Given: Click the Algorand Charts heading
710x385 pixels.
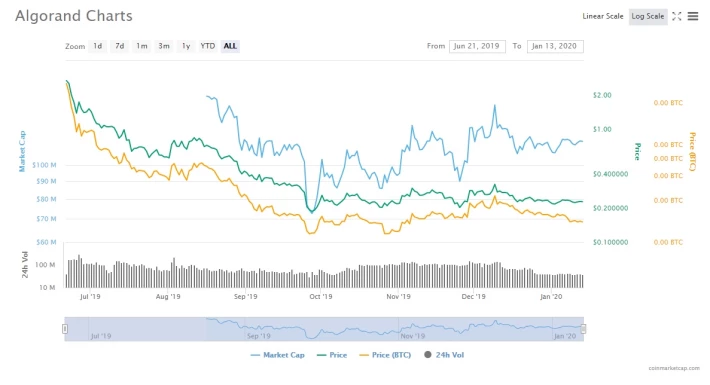Looking at the screenshot, I should coord(74,16).
